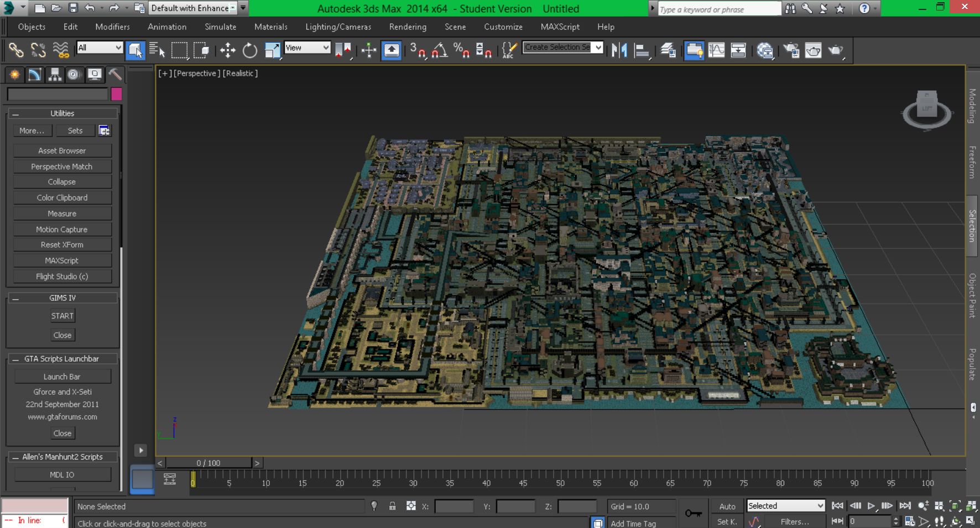This screenshot has width=980, height=528.
Task: Click the Perspective viewport label
Action: coord(197,74)
